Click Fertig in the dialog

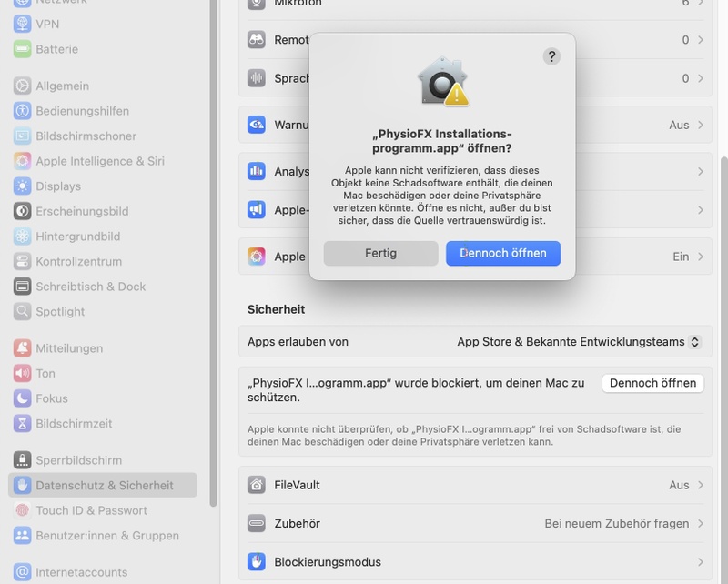pyautogui.click(x=380, y=253)
